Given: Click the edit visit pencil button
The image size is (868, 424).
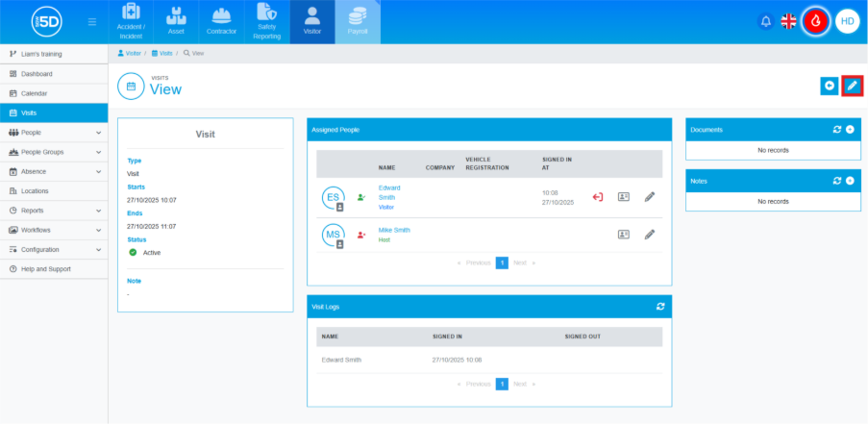Looking at the screenshot, I should (x=852, y=87).
